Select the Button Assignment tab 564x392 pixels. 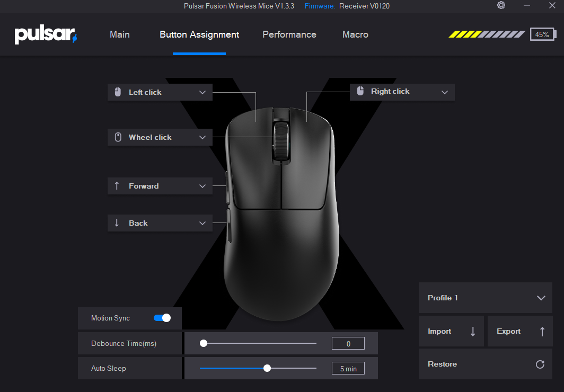point(199,34)
